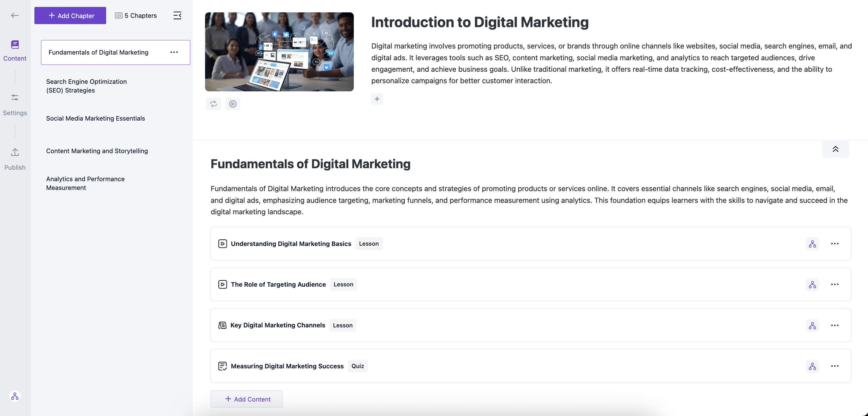
Task: Collapse the Fundamentals of Digital Marketing section
Action: coord(836,149)
